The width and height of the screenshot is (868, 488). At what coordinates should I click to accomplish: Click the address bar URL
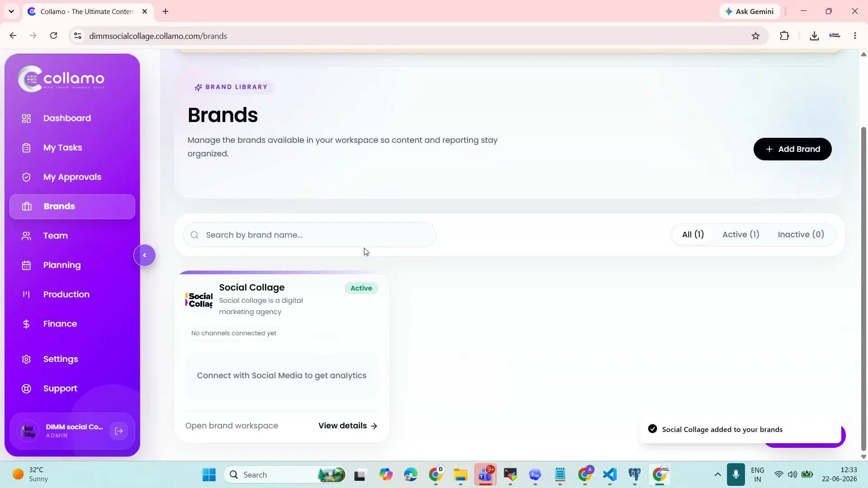158,36
